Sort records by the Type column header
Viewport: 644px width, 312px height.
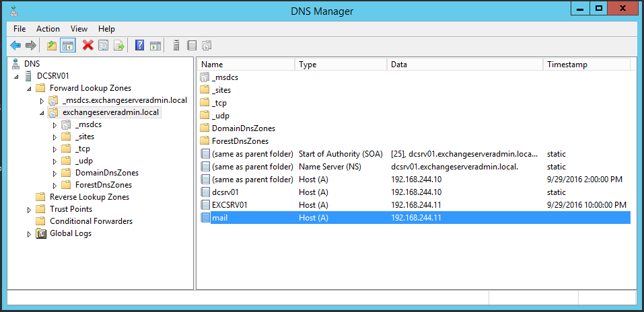tap(341, 65)
